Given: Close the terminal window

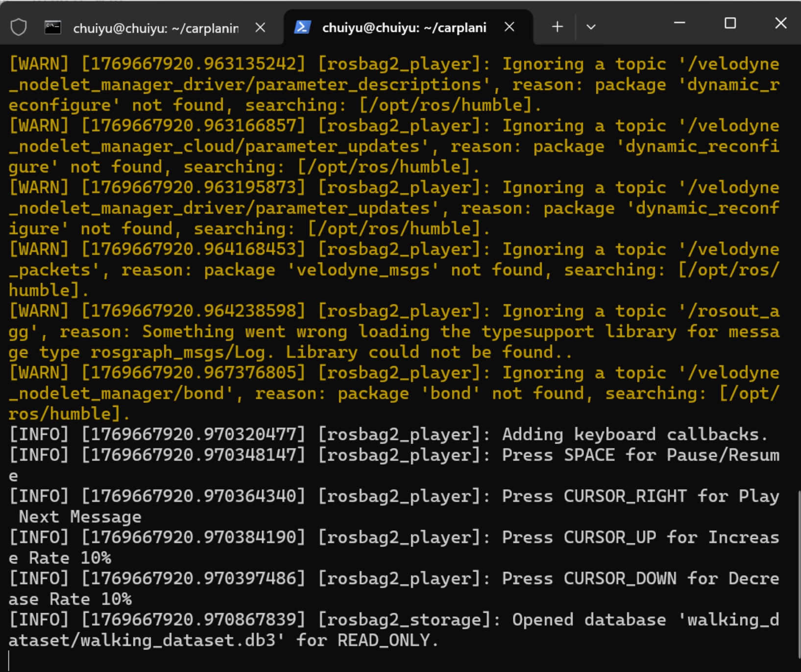Looking at the screenshot, I should point(780,23).
